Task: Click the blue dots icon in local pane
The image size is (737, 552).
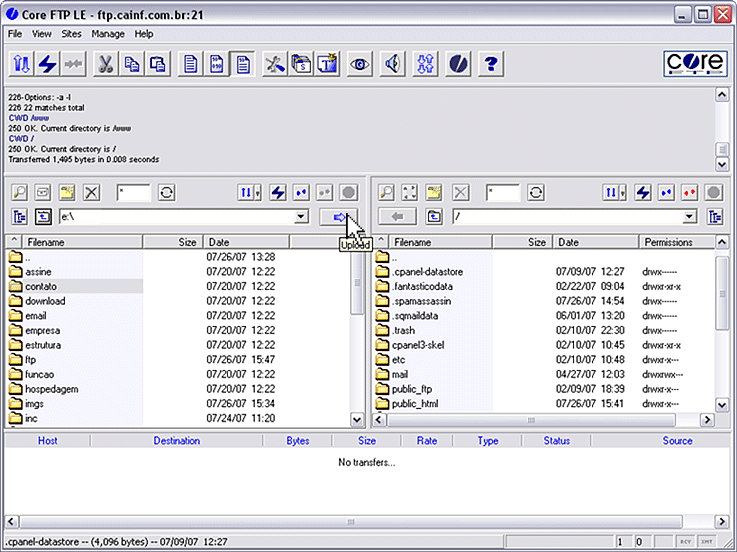Action: pyautogui.click(x=301, y=192)
